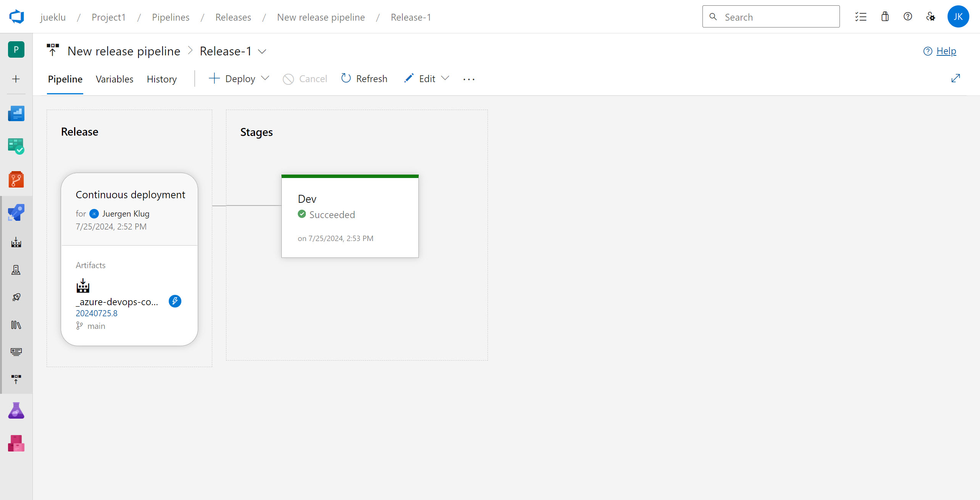Open build link 20240725.8
The image size is (980, 500).
[97, 313]
